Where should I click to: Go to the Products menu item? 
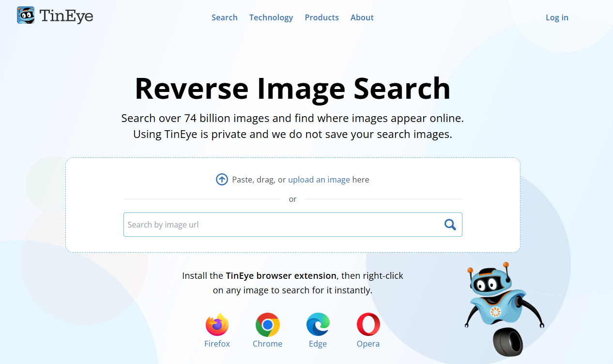[322, 17]
